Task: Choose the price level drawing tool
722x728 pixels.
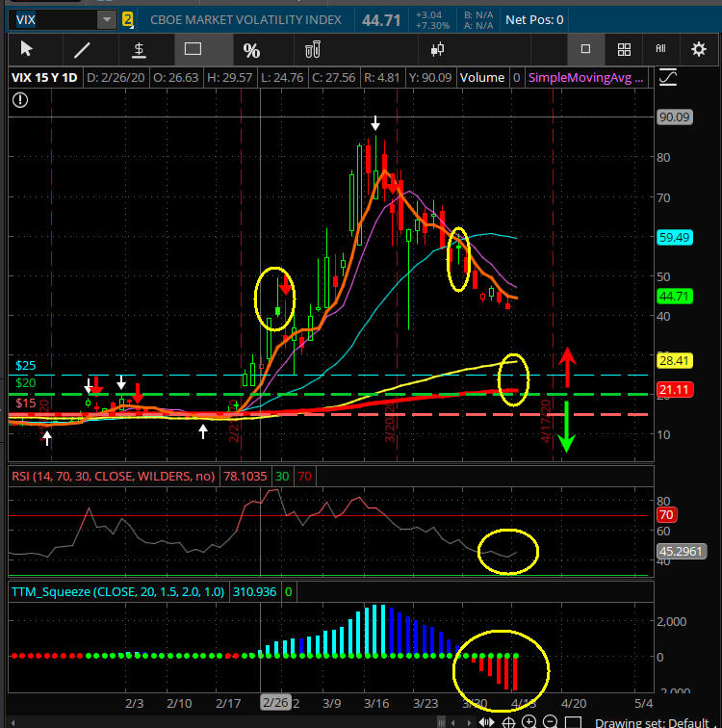Action: (139, 49)
